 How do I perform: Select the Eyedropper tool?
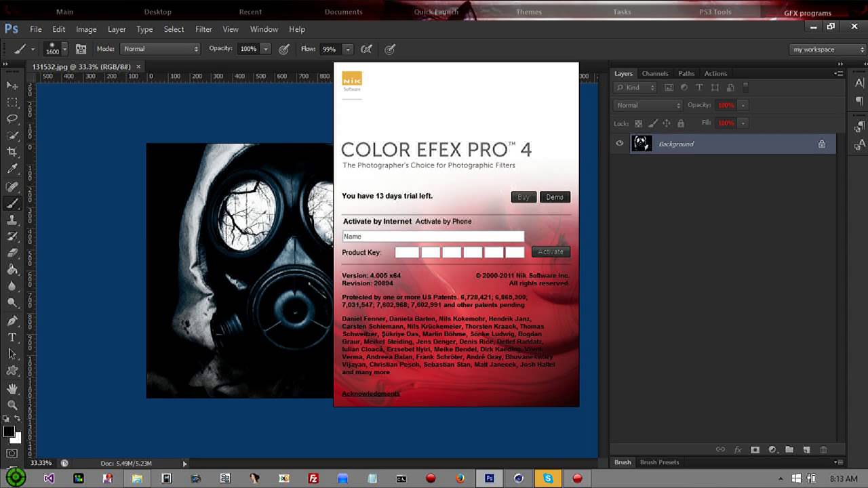coord(12,169)
